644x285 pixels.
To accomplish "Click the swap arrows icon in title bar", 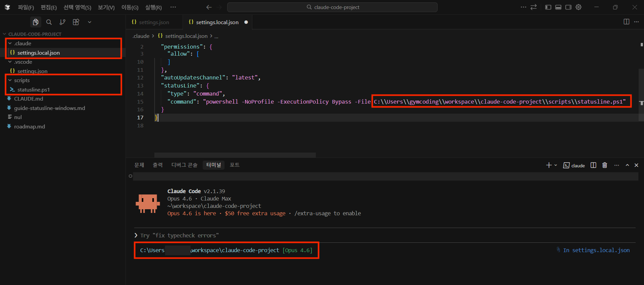I will click(x=534, y=7).
